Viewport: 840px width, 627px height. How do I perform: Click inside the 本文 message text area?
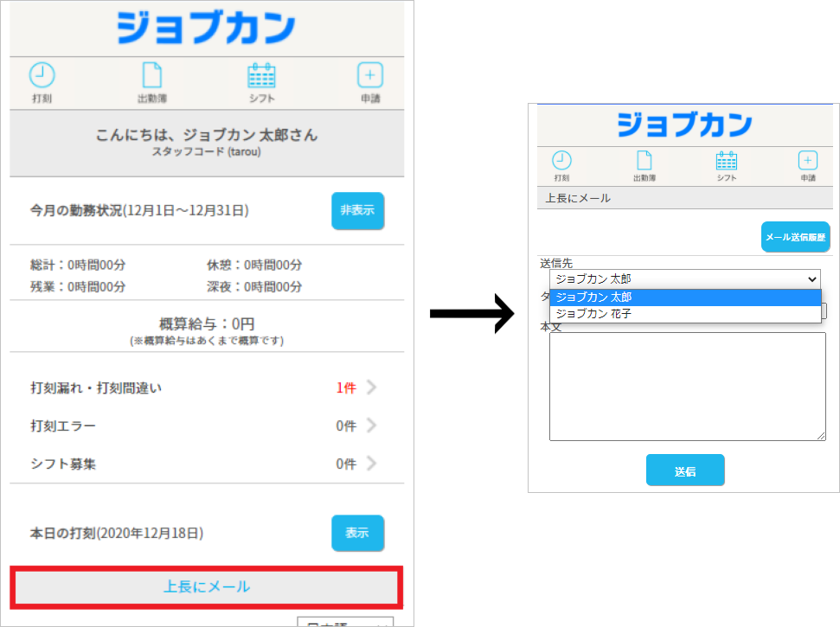(688, 387)
